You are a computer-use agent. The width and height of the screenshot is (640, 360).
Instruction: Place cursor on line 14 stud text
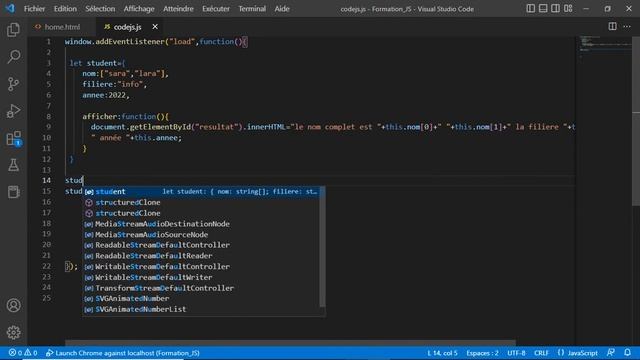click(74, 180)
